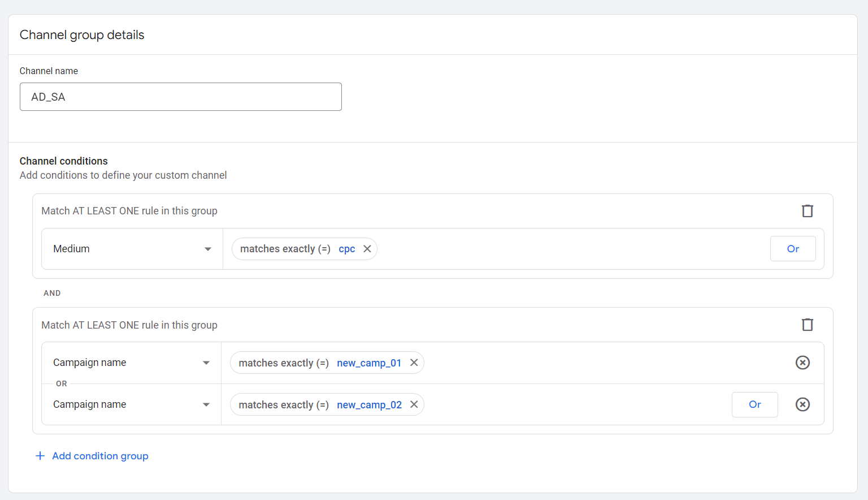Screen dimensions: 868x500
Task: Expand the first Campaign name dropdown
Action: coord(131,363)
